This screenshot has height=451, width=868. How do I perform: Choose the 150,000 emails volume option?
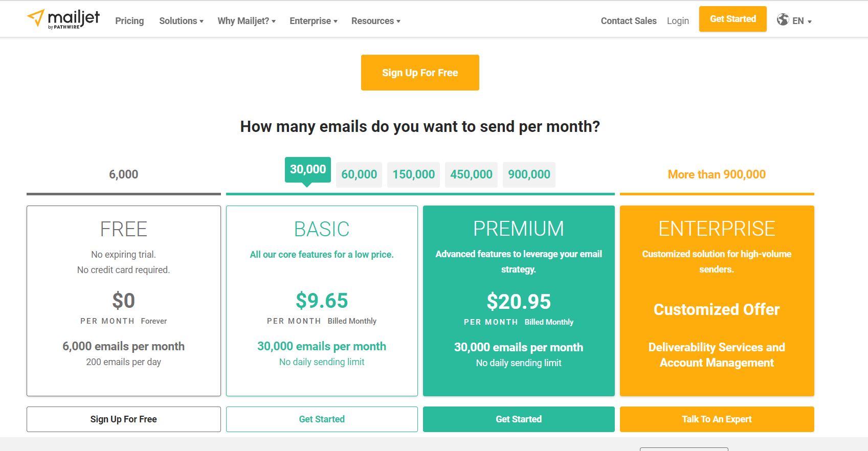pos(413,175)
